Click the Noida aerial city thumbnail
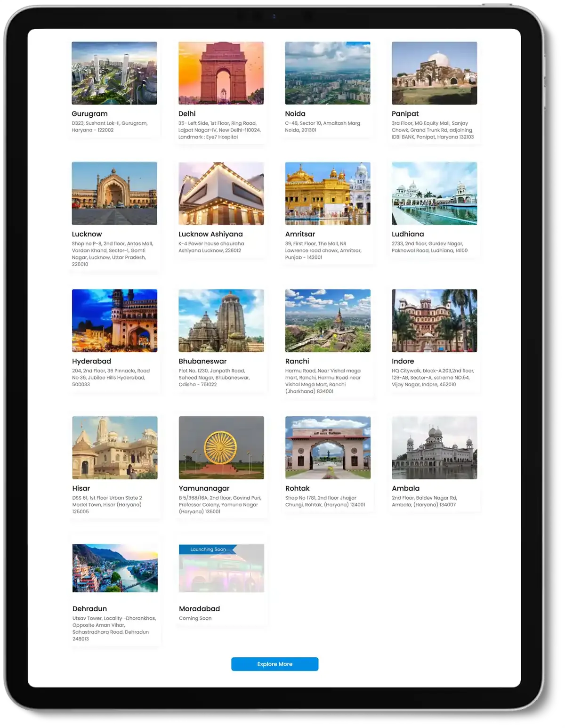The image size is (565, 728). (x=327, y=73)
